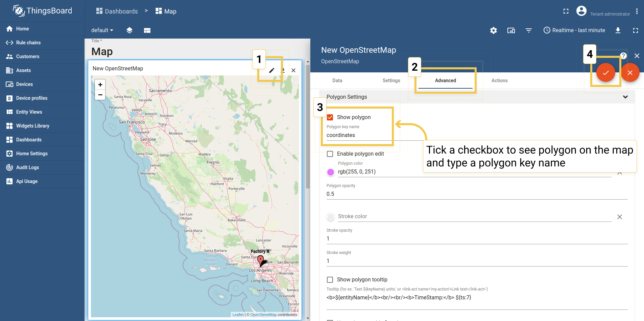Enable Show polygon tooltip checkbox

(x=330, y=280)
